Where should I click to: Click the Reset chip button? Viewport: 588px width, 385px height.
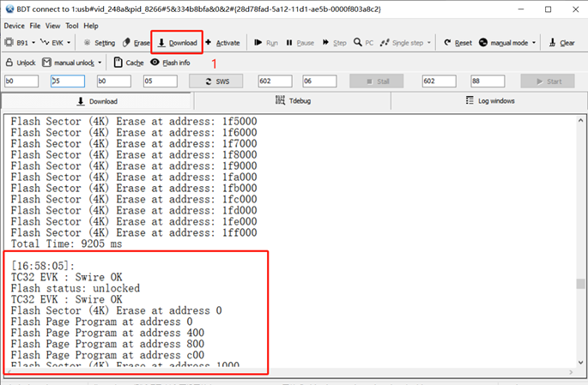click(458, 42)
